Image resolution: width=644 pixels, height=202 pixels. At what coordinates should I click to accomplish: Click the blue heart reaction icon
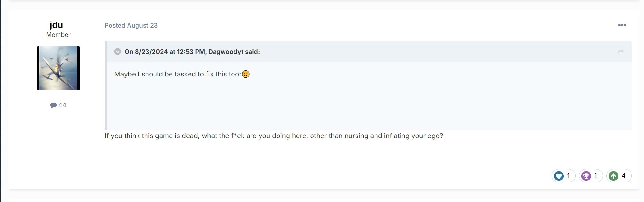point(559,176)
